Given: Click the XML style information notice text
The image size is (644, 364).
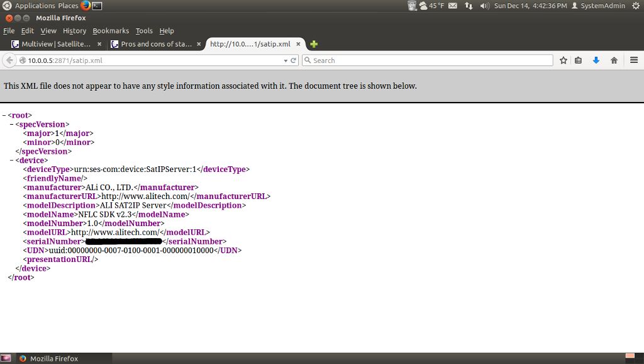Looking at the screenshot, I should tap(210, 86).
